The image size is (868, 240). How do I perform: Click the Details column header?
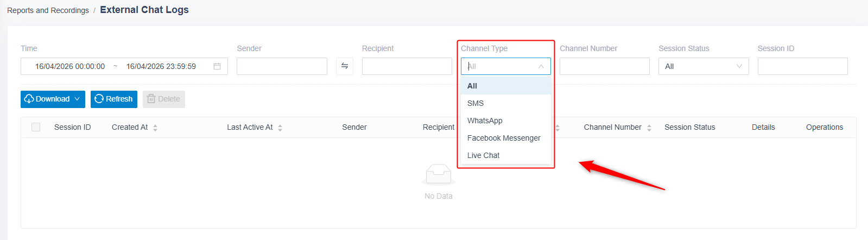pyautogui.click(x=763, y=127)
